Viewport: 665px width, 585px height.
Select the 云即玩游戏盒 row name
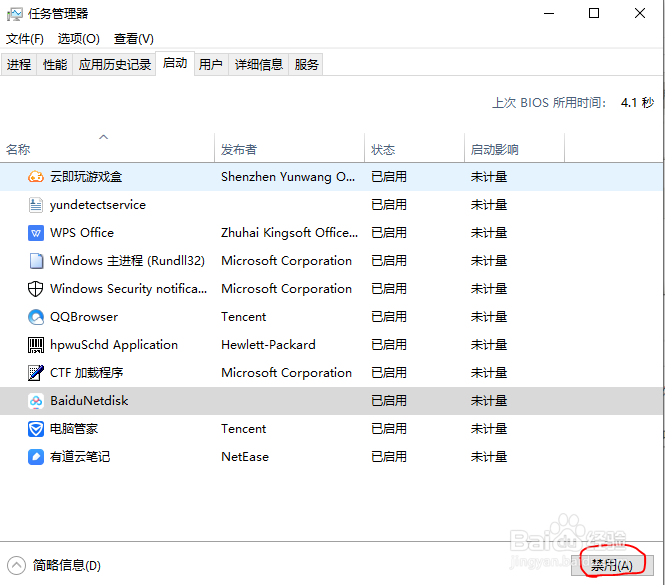tap(86, 177)
